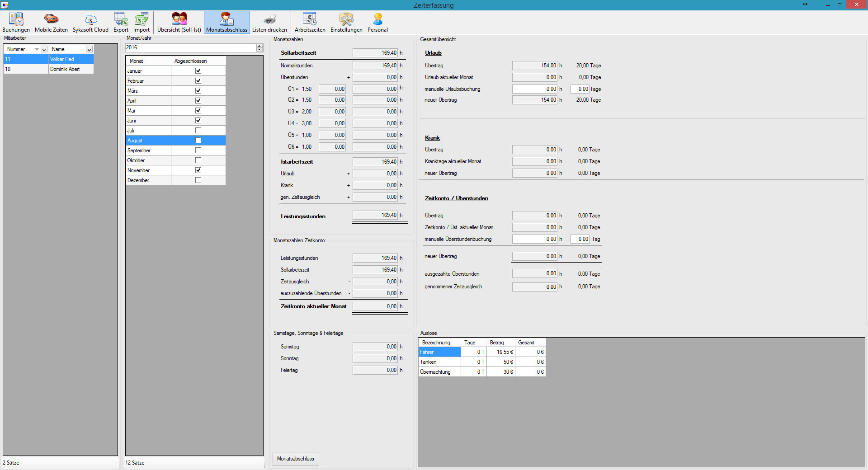Open the Nummer column filter dropdown

(x=44, y=49)
